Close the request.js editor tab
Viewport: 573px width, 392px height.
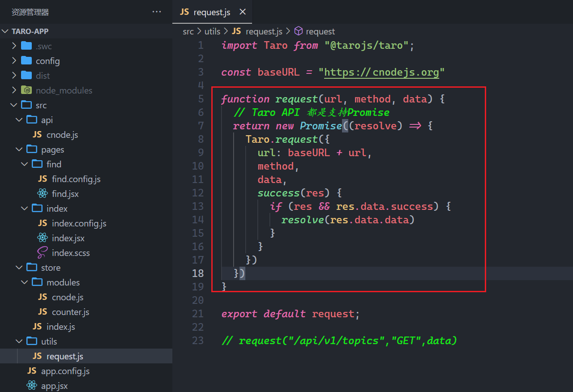click(243, 12)
